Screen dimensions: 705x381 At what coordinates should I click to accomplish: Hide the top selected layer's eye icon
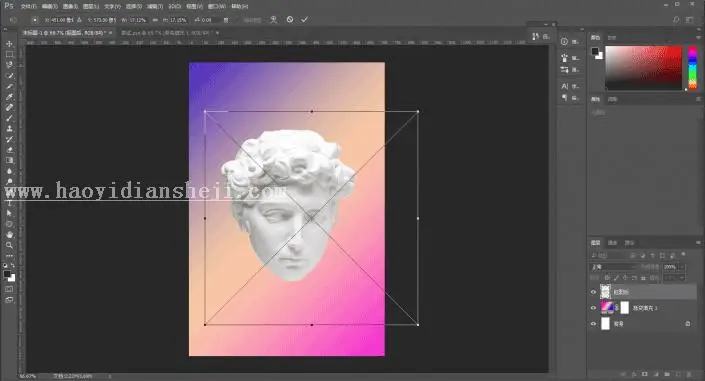pyautogui.click(x=593, y=292)
